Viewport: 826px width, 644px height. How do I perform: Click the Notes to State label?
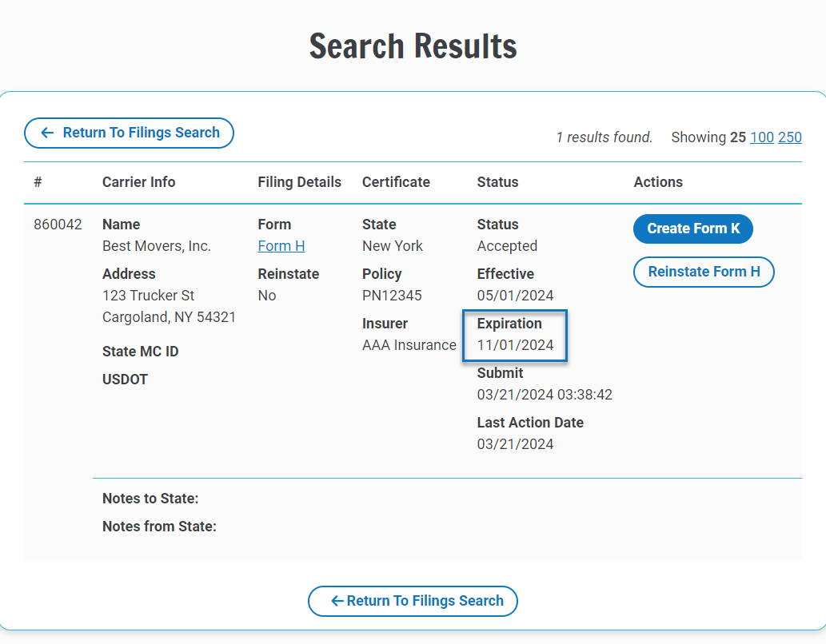click(x=152, y=498)
